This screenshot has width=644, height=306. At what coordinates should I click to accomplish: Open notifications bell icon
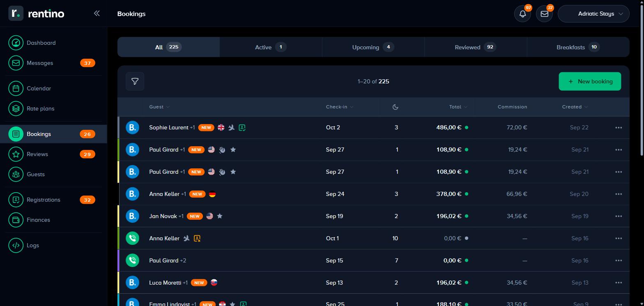[522, 14]
